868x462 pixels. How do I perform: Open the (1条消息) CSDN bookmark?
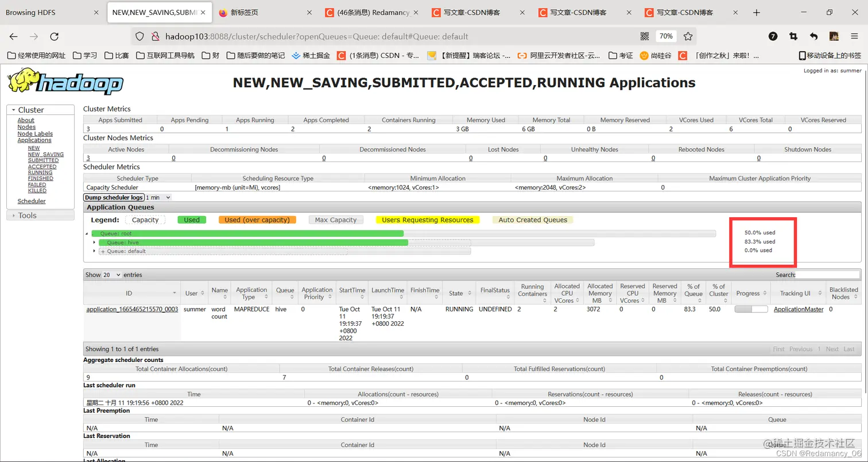pyautogui.click(x=379, y=56)
